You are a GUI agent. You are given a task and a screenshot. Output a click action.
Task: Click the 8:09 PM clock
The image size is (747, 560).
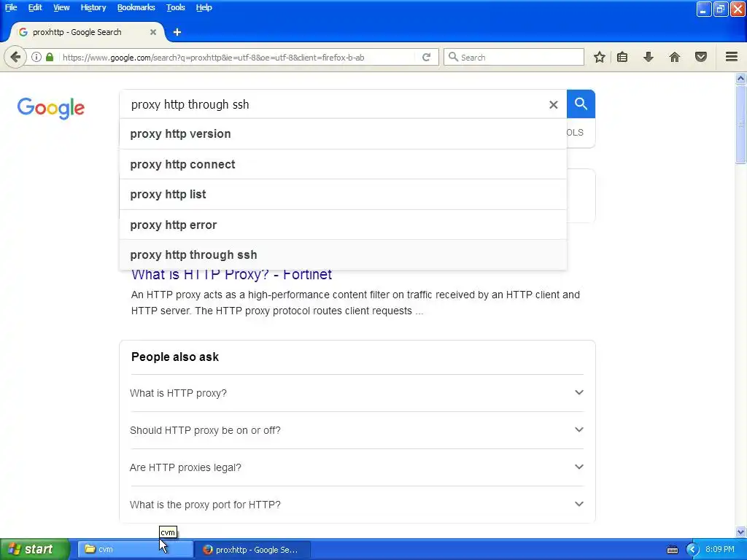(x=720, y=549)
